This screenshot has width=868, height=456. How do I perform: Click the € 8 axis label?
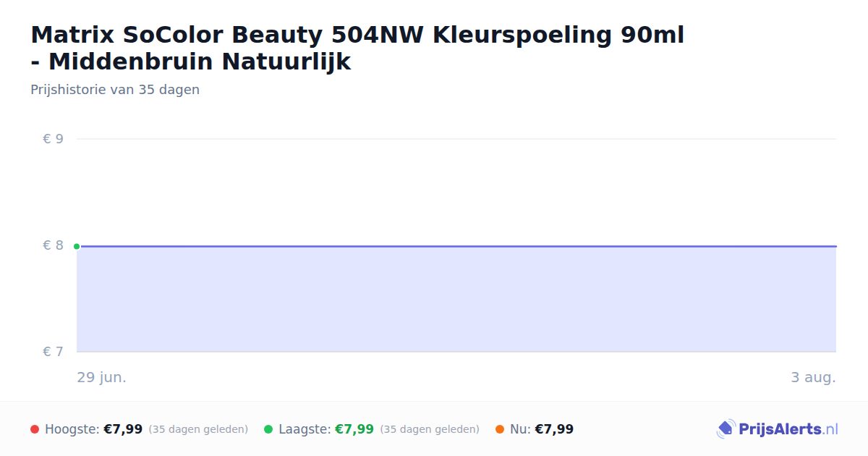[53, 245]
